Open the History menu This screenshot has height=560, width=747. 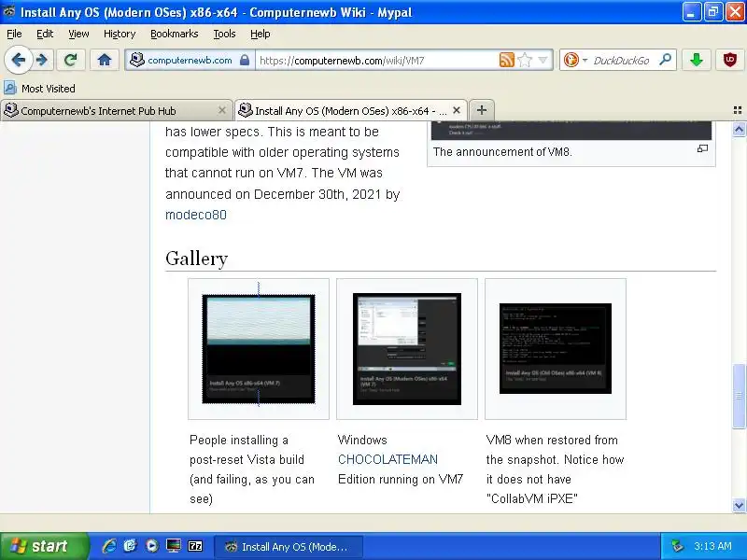point(120,34)
